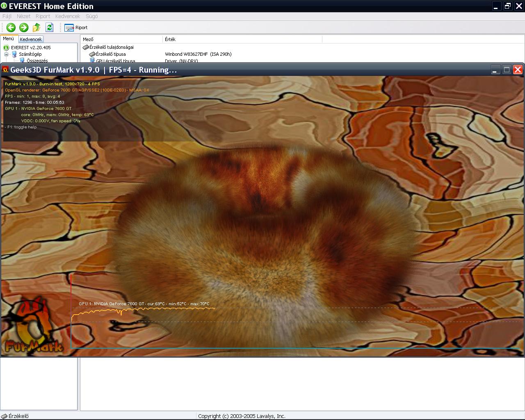Click the GPU 1 temperature graph label
The height and width of the screenshot is (420, 525).
click(144, 304)
